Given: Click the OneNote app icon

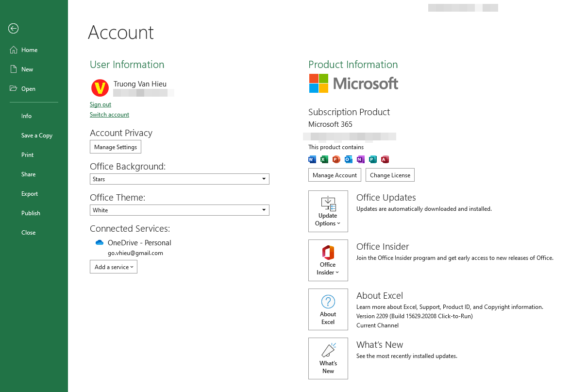Looking at the screenshot, I should 361,159.
